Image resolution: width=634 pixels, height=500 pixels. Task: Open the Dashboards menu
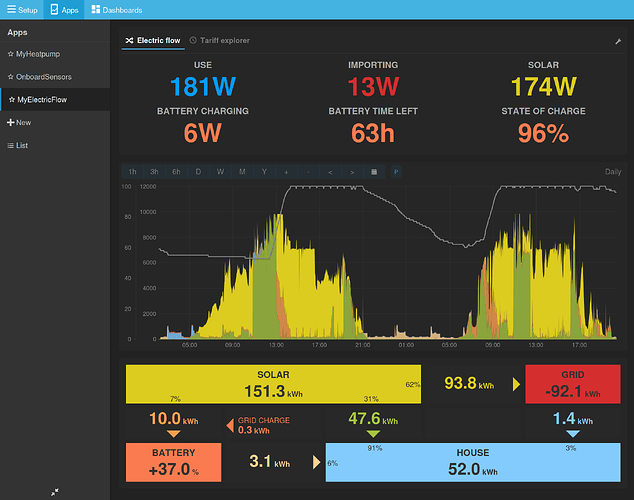coord(116,10)
